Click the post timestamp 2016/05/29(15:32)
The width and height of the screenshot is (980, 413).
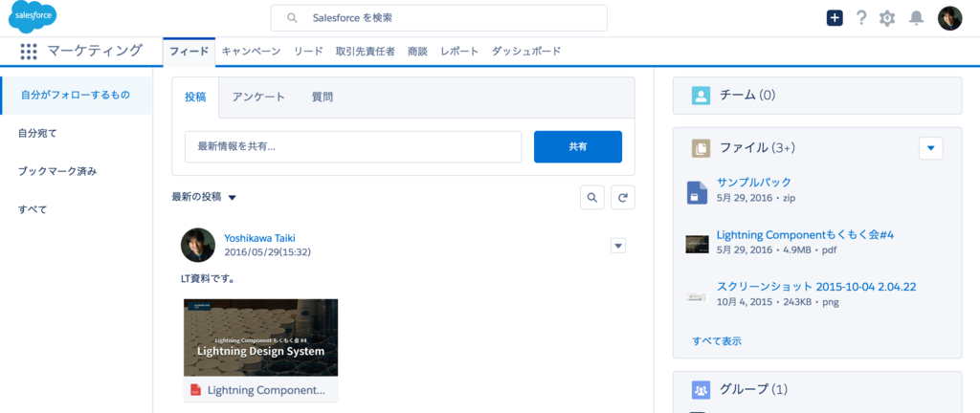coord(268,252)
